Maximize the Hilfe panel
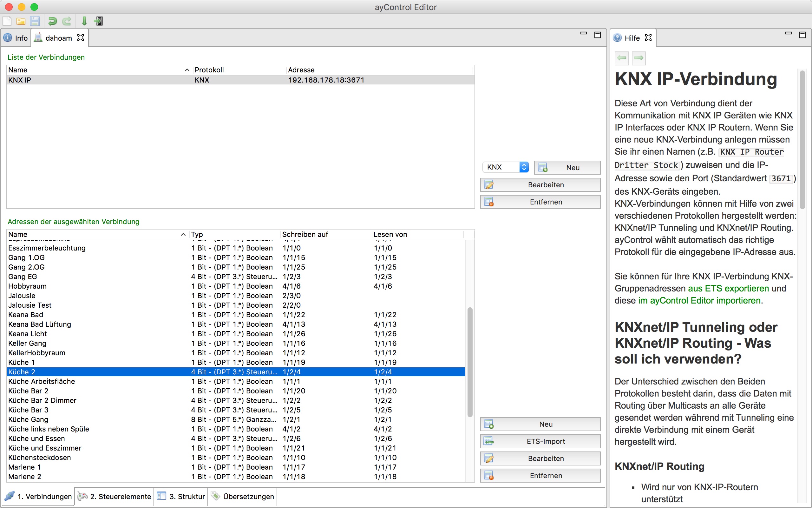The width and height of the screenshot is (812, 508). click(x=802, y=35)
